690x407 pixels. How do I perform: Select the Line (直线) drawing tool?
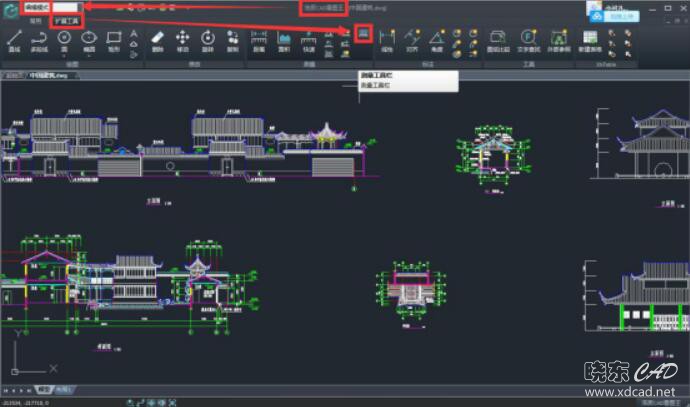[x=14, y=38]
